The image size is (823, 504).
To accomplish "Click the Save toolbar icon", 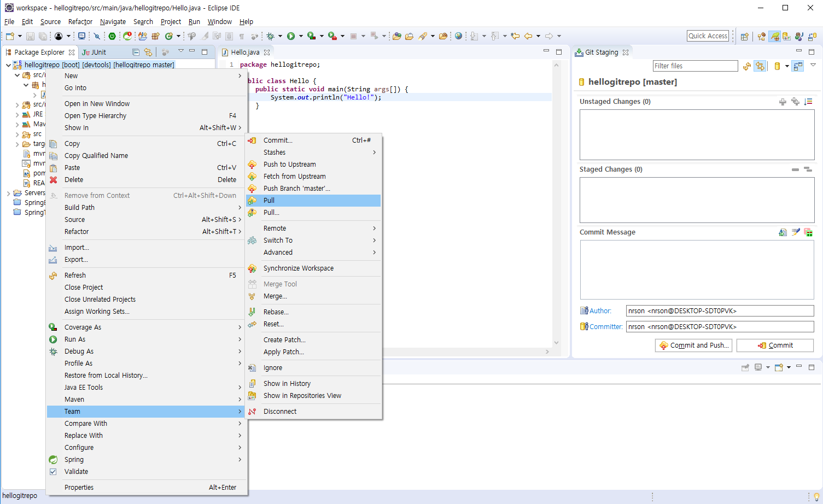I will [x=30, y=36].
